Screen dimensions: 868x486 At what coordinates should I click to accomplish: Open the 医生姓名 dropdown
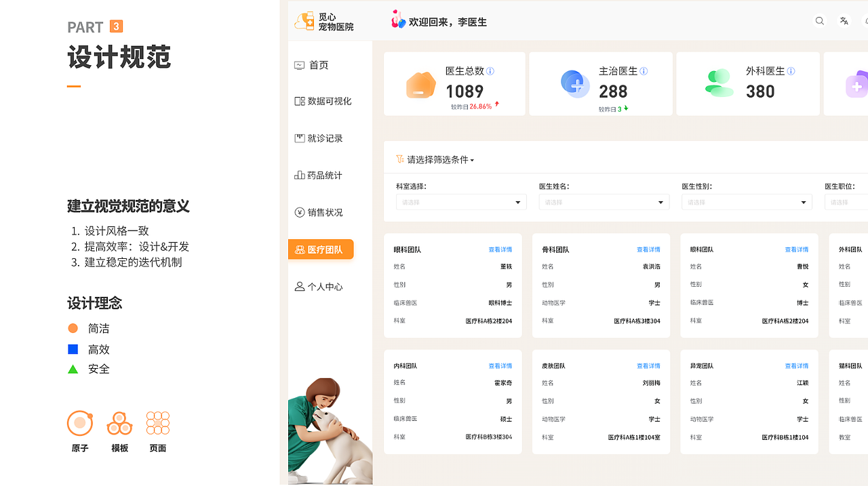(604, 201)
